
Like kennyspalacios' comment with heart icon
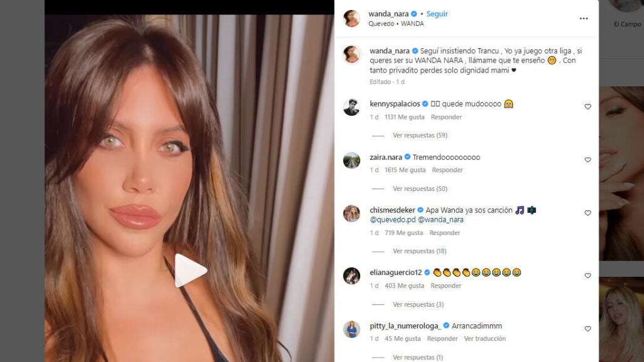tap(588, 106)
